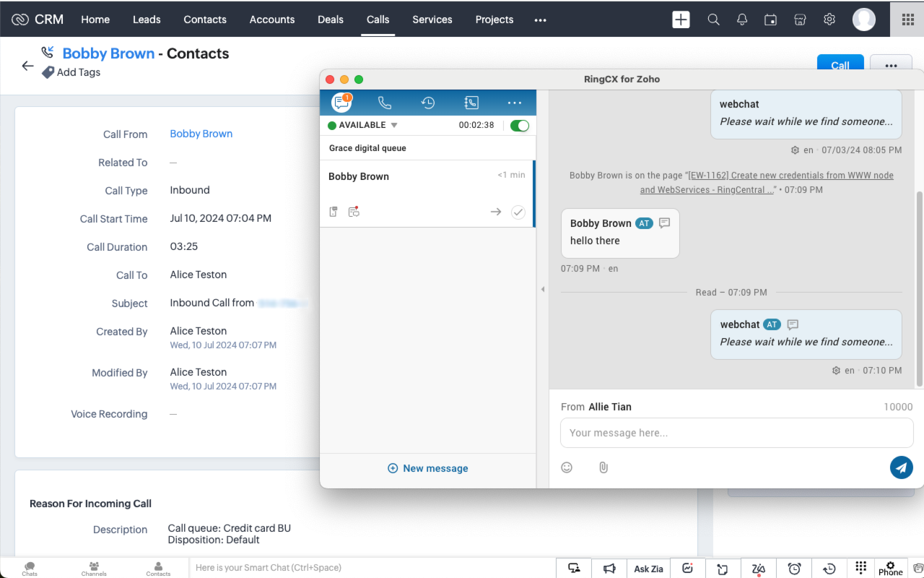Send the message with the paper plane icon

point(901,467)
